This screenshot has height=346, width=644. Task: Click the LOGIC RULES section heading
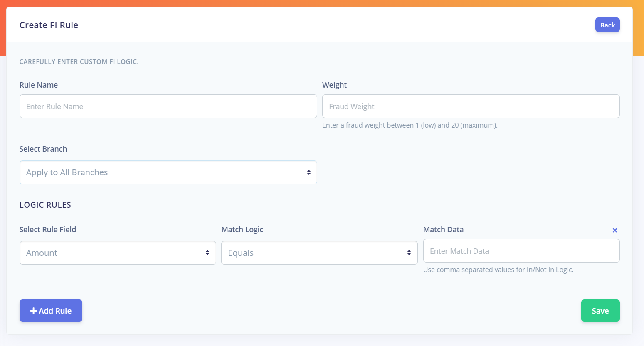point(45,205)
